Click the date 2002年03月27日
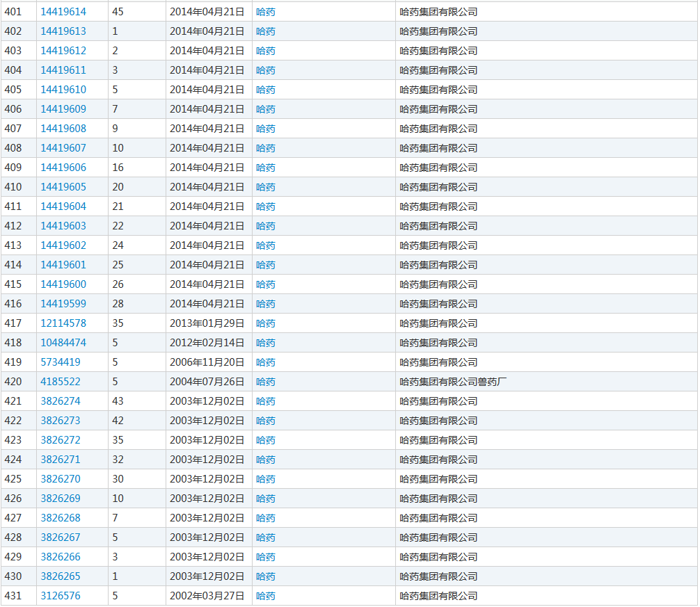The width and height of the screenshot is (700, 607). pyautogui.click(x=207, y=596)
